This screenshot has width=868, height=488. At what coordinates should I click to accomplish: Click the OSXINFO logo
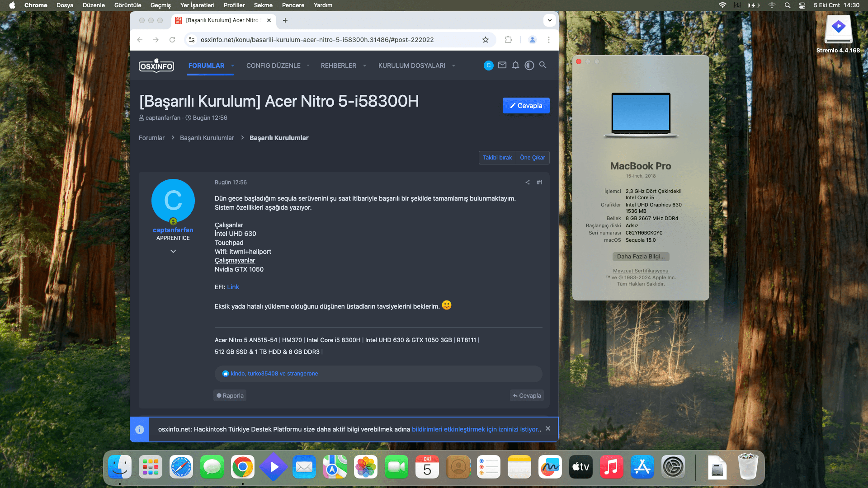156,66
